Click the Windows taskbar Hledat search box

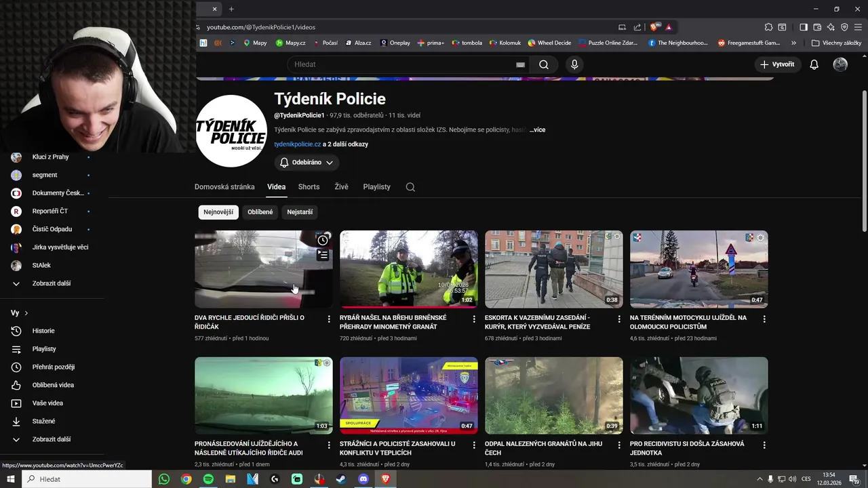87,479
